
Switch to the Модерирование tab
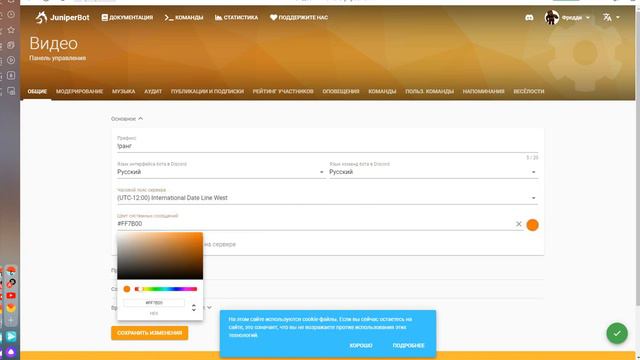pos(79,91)
